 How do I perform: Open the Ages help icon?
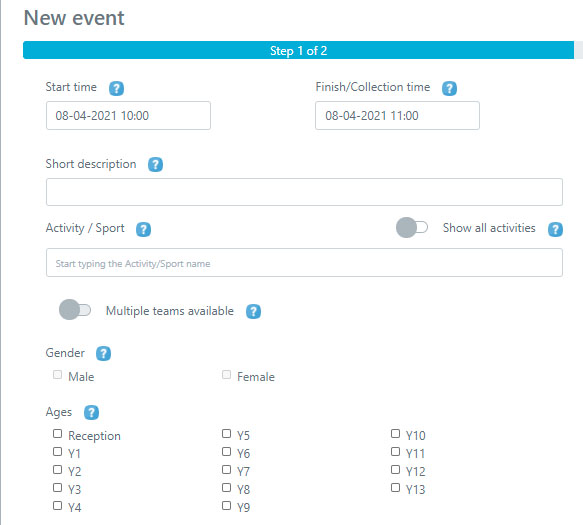tap(91, 412)
